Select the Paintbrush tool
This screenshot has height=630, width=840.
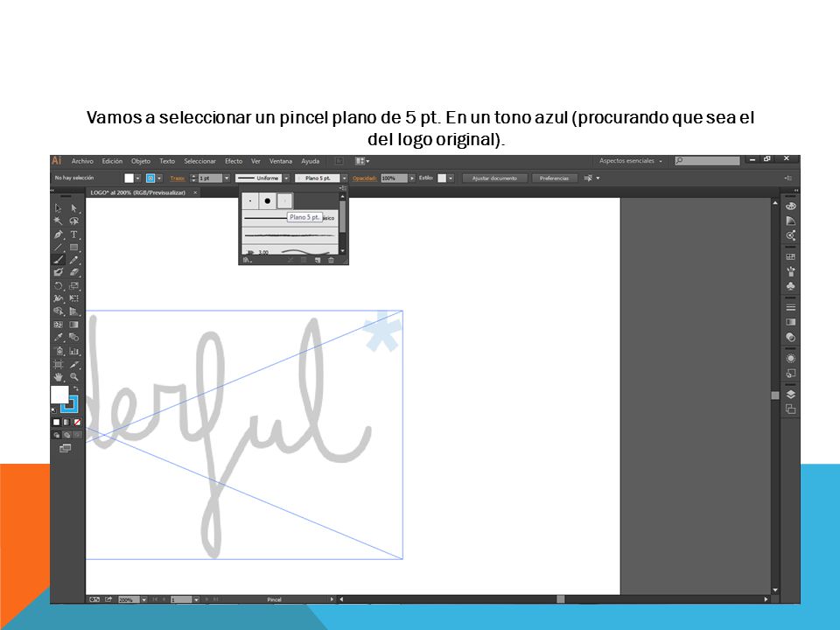pos(59,260)
